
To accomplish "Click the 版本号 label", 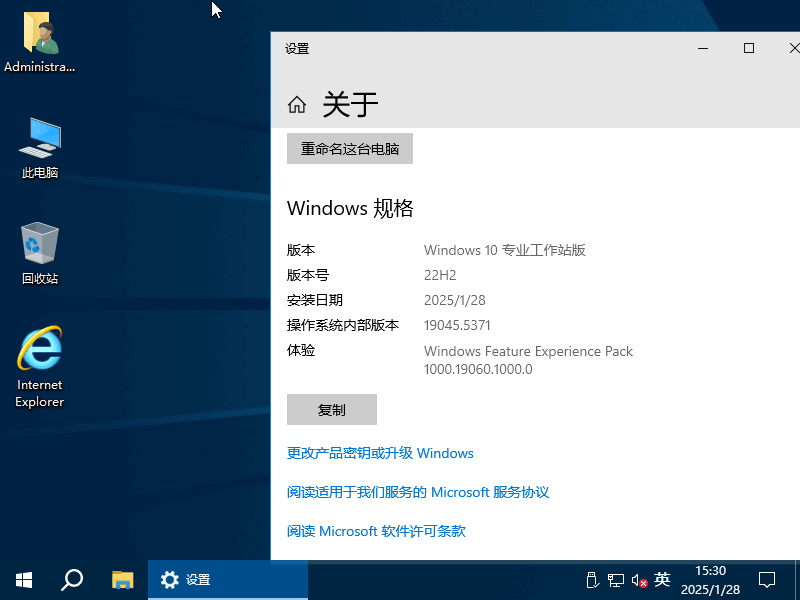I will 308,276.
